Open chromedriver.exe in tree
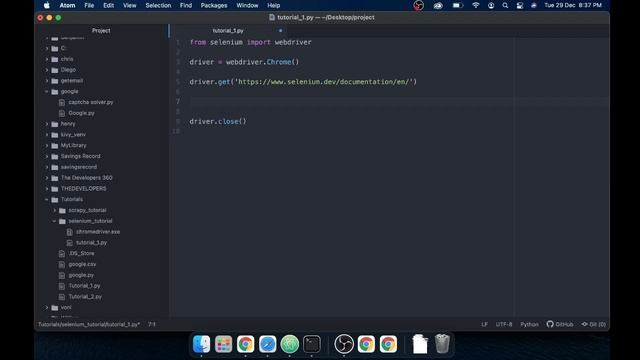 tap(98, 232)
